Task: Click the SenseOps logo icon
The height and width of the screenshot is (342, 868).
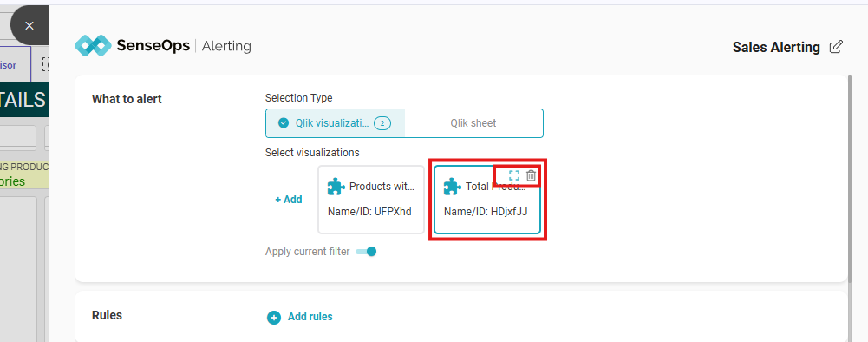Action: click(93, 46)
